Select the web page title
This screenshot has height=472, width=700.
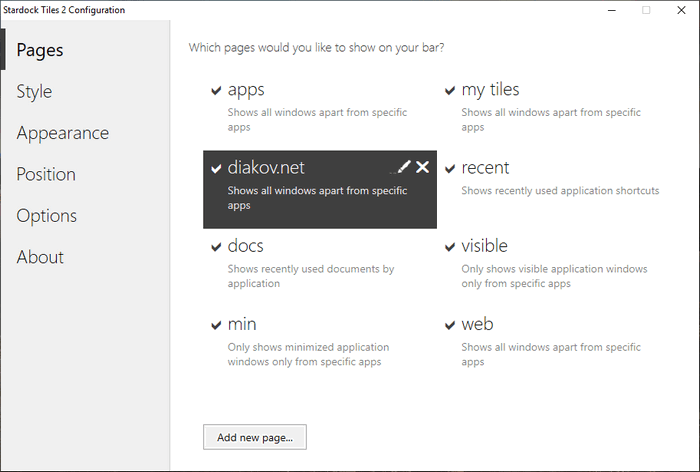coord(477,325)
